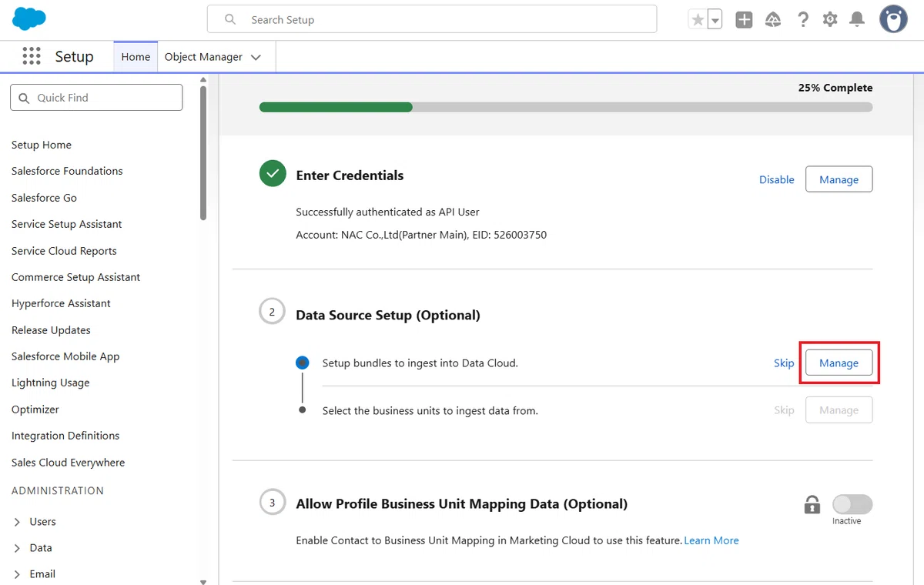Click the sidebar scroll up arrow

point(203,79)
